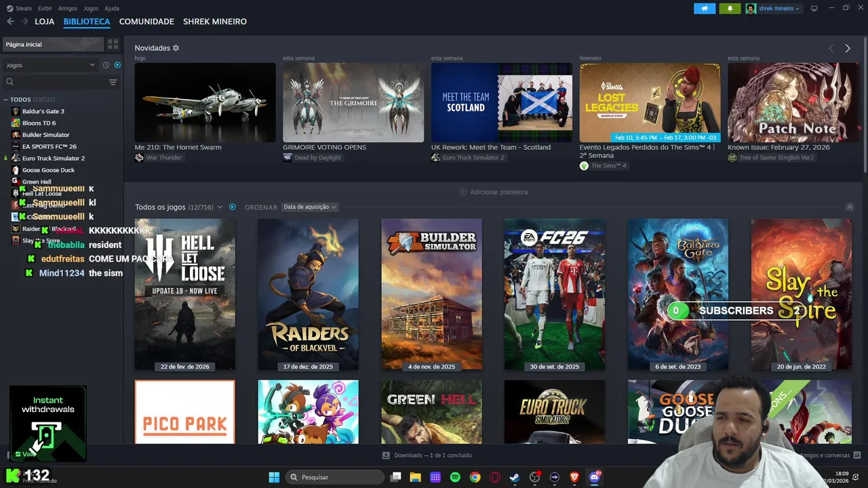Go back with the left arrow
The image size is (868, 488).
point(10,22)
